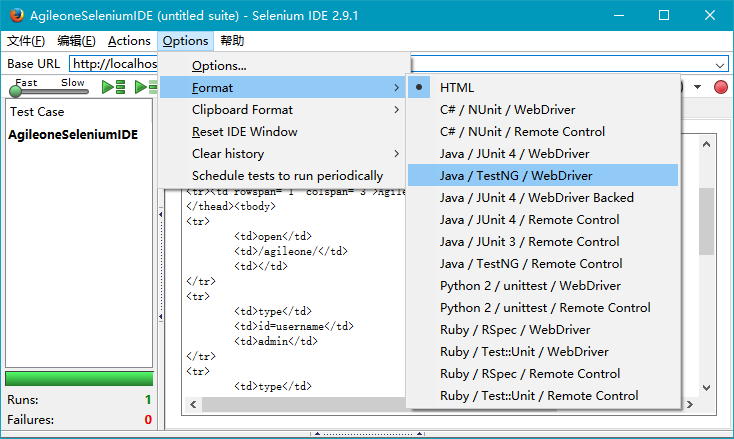Select C# / NUnit / Remote Control format
Image resolution: width=734 pixels, height=439 pixels.
click(543, 132)
